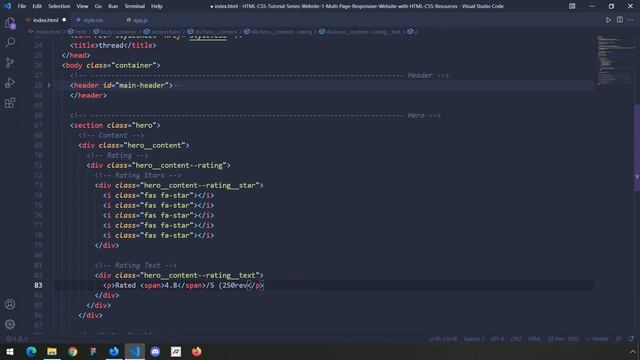Open the Terminal menu

coord(135,6)
